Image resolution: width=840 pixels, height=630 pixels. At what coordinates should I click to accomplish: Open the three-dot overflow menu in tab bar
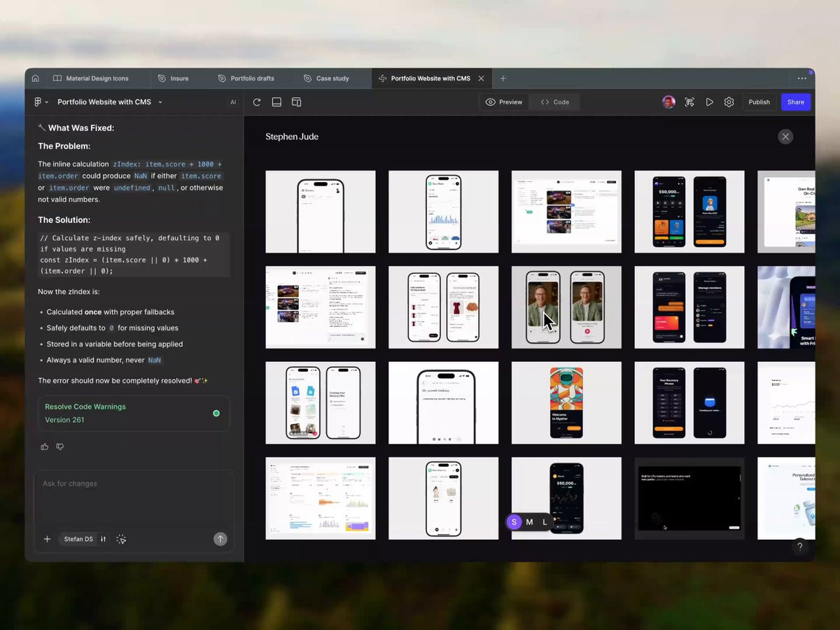[802, 78]
